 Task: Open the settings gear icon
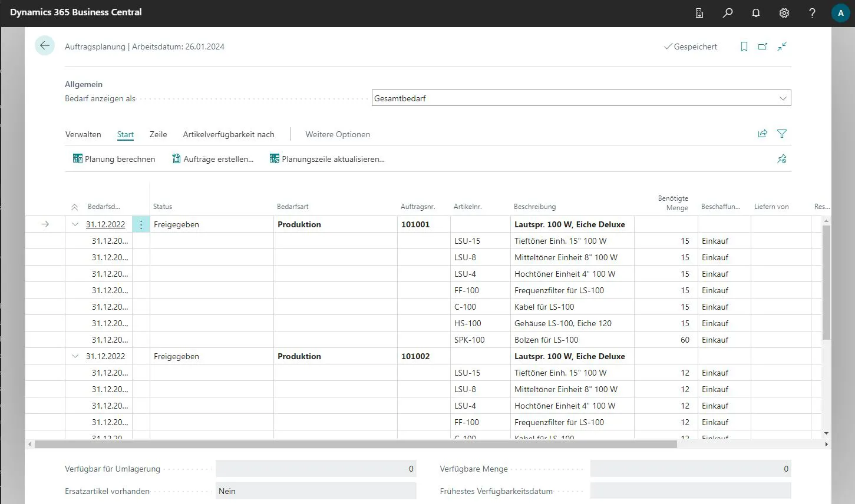point(784,13)
